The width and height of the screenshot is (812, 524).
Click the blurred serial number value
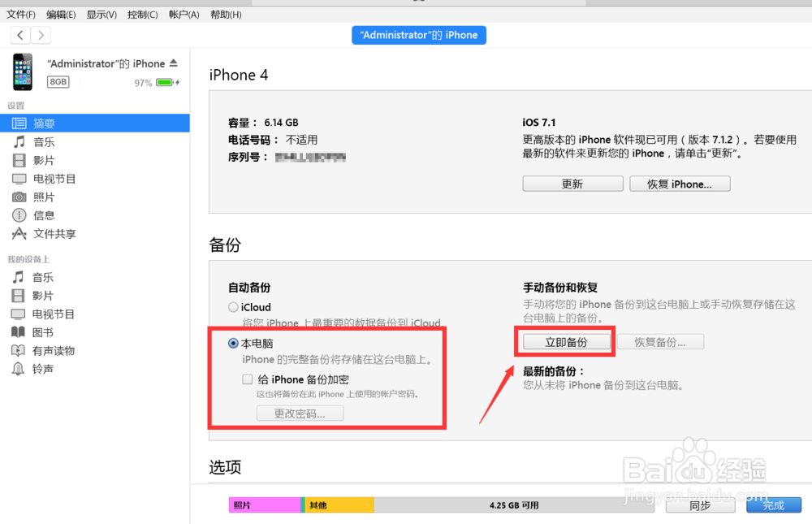pos(310,157)
